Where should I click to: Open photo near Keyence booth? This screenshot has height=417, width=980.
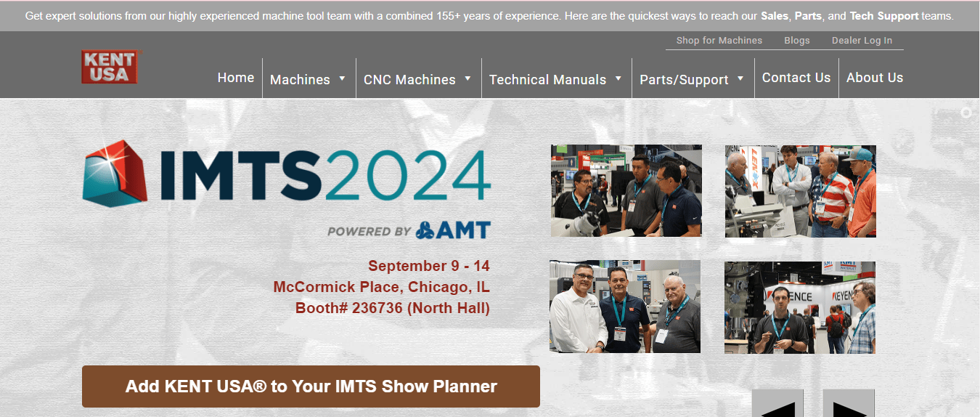pyautogui.click(x=800, y=307)
